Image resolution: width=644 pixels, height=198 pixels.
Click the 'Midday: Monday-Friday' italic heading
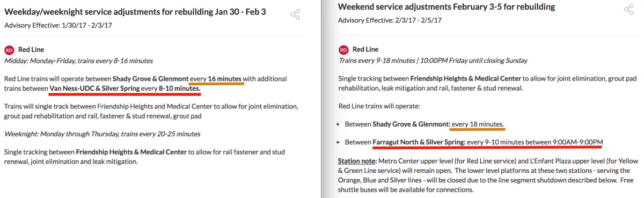point(78,61)
